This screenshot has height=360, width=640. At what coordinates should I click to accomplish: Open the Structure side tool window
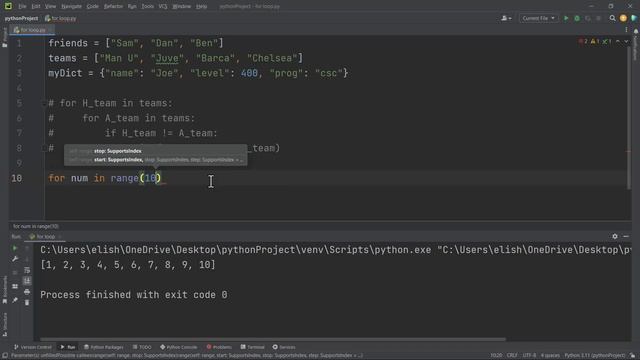point(4,324)
